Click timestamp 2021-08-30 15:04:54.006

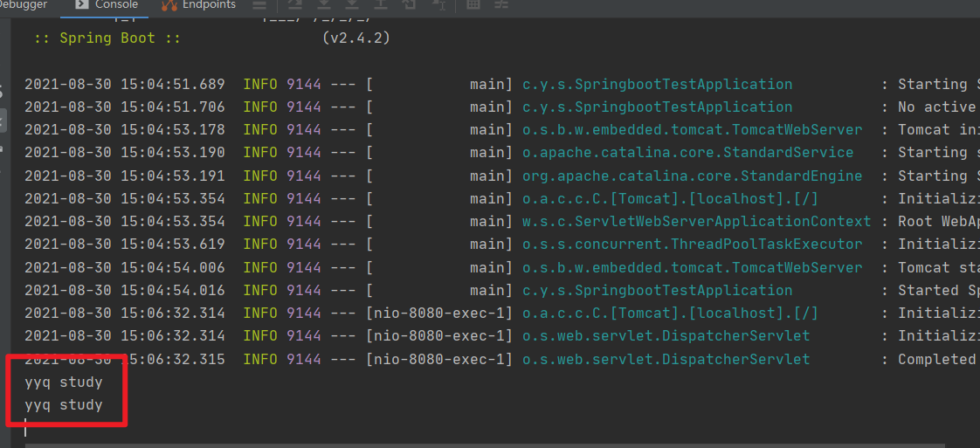(x=124, y=268)
